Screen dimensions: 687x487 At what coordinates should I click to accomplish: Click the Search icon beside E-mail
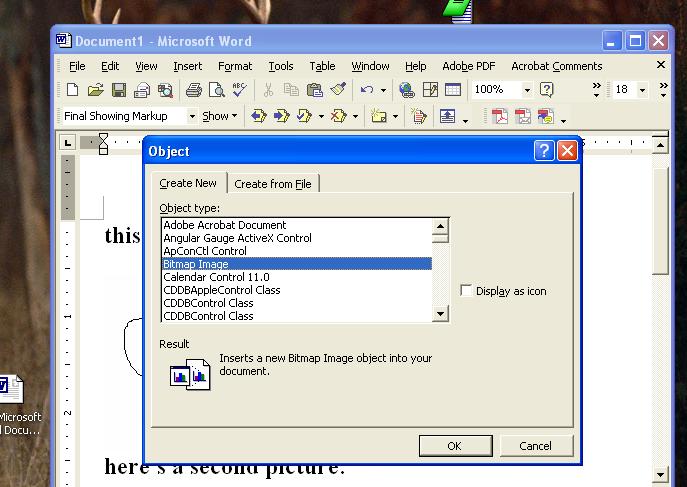coord(165,90)
